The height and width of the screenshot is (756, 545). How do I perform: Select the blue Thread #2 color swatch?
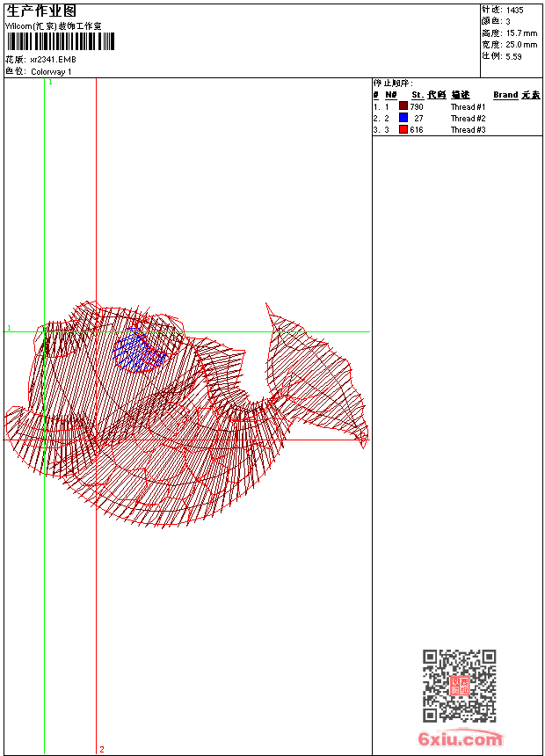point(403,118)
